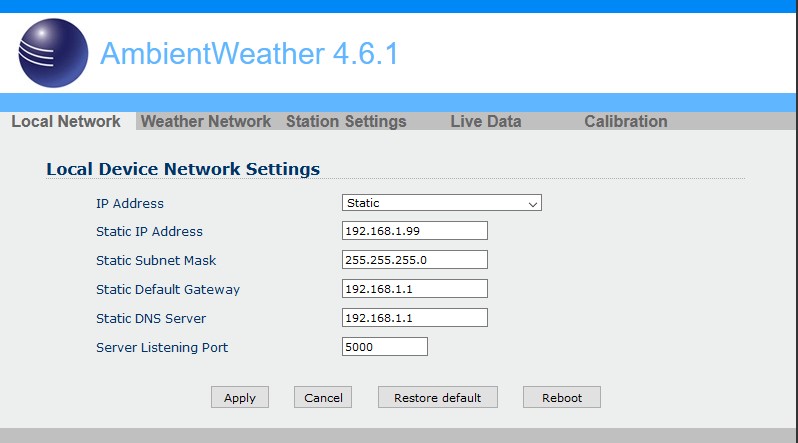Go to the Station Settings tab
Image resolution: width=798 pixels, height=443 pixels.
346,121
